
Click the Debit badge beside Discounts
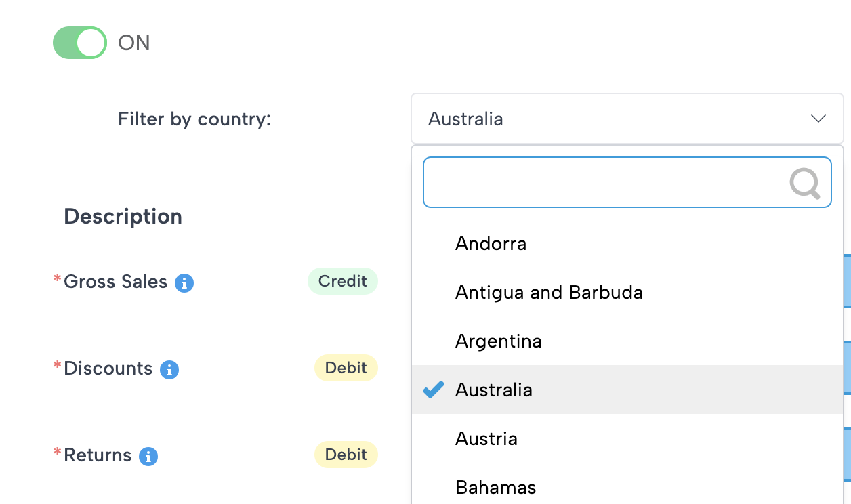tap(346, 369)
